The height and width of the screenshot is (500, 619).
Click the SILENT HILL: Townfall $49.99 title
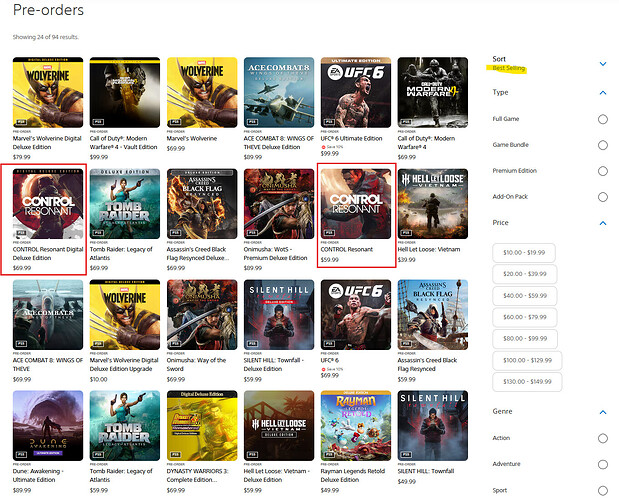[426, 471]
